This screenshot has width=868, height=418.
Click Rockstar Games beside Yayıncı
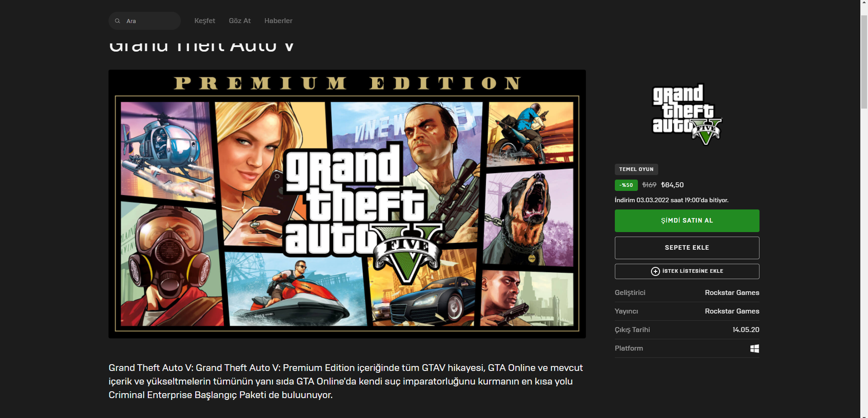coord(732,311)
